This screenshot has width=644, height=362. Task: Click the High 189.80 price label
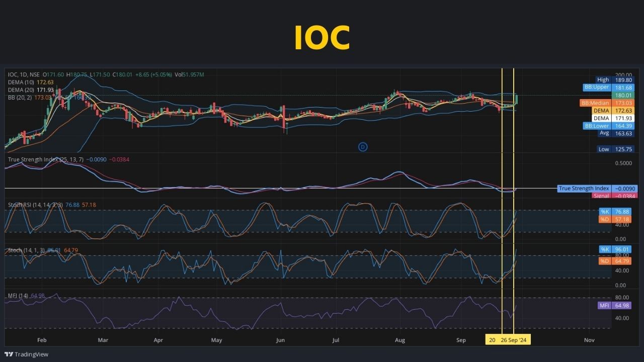point(614,79)
